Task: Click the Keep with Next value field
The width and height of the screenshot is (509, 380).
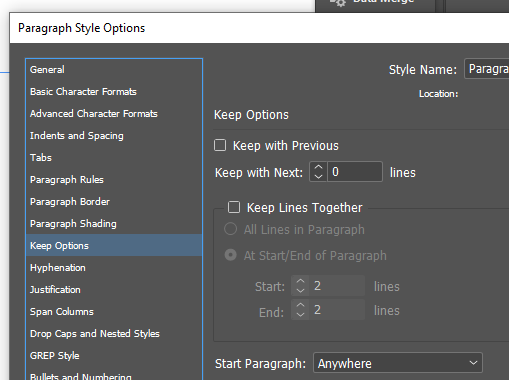Action: (x=355, y=172)
